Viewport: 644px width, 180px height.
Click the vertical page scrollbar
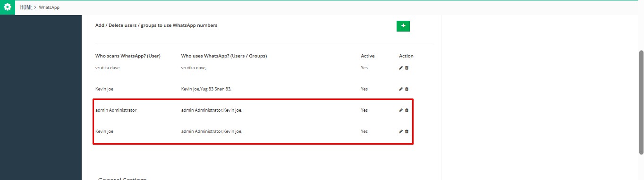point(641,102)
